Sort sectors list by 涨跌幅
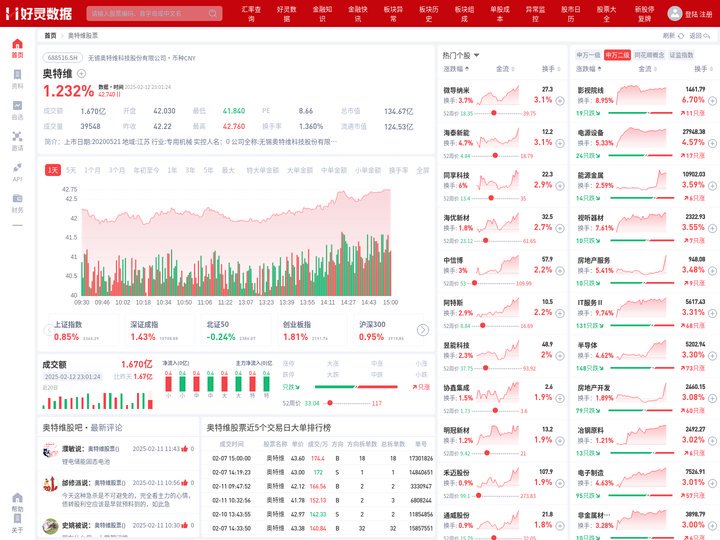The width and height of the screenshot is (720, 540). (x=589, y=69)
